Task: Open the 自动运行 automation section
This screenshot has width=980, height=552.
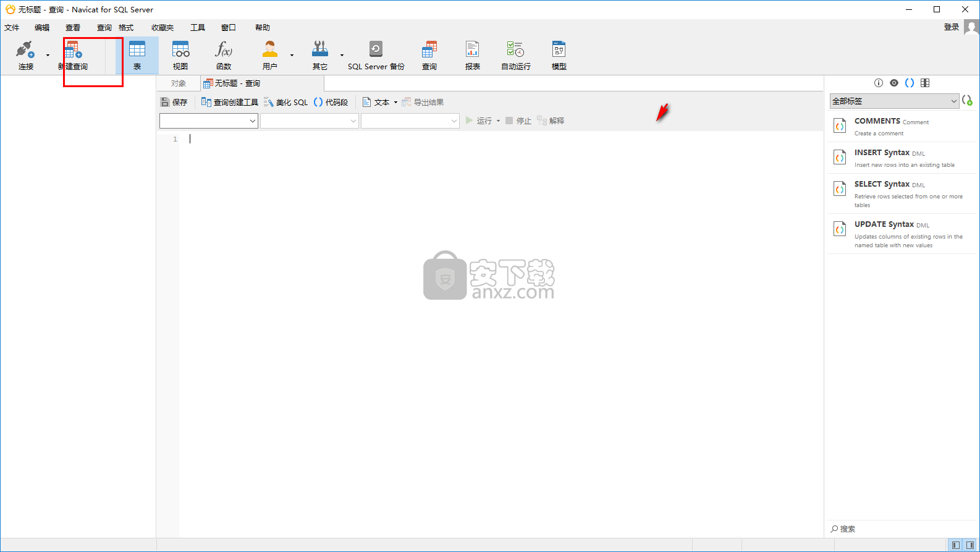Action: tap(515, 55)
